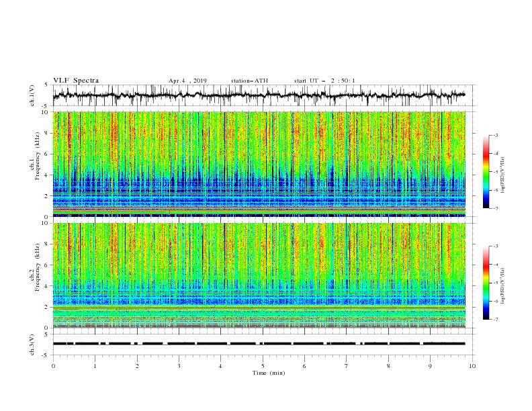Click the ch.2 "Frequency (kHz)" axis label

pos(38,267)
